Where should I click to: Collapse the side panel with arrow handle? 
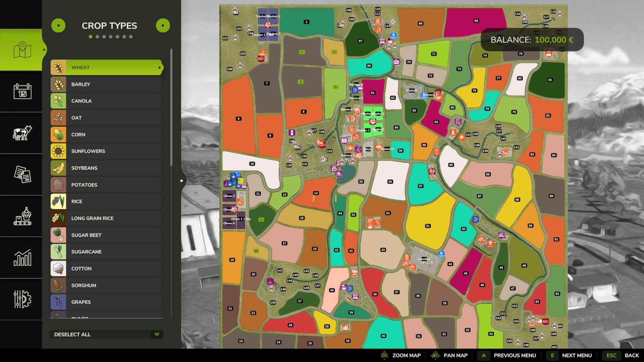pyautogui.click(x=181, y=181)
